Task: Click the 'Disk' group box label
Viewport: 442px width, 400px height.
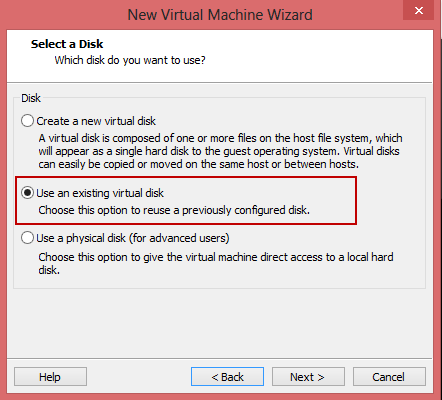Action: [x=31, y=98]
